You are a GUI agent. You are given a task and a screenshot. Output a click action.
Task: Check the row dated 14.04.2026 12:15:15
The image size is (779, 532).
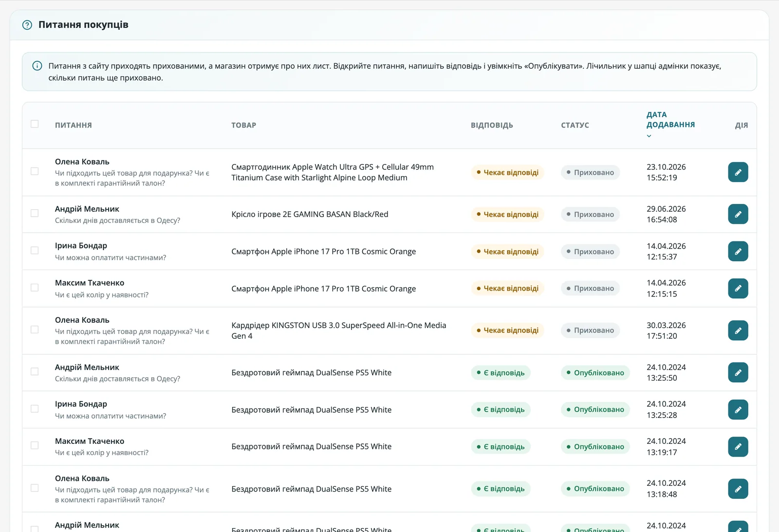[35, 288]
